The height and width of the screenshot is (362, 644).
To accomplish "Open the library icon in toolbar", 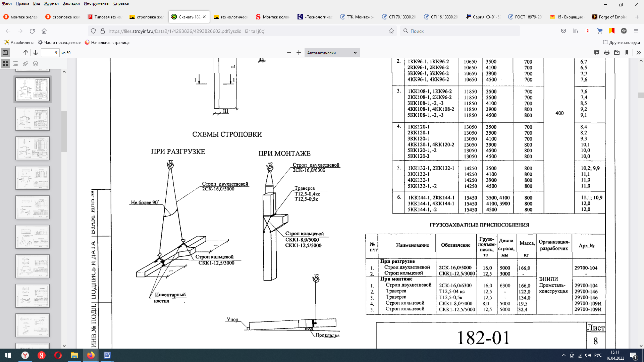I will tap(576, 31).
